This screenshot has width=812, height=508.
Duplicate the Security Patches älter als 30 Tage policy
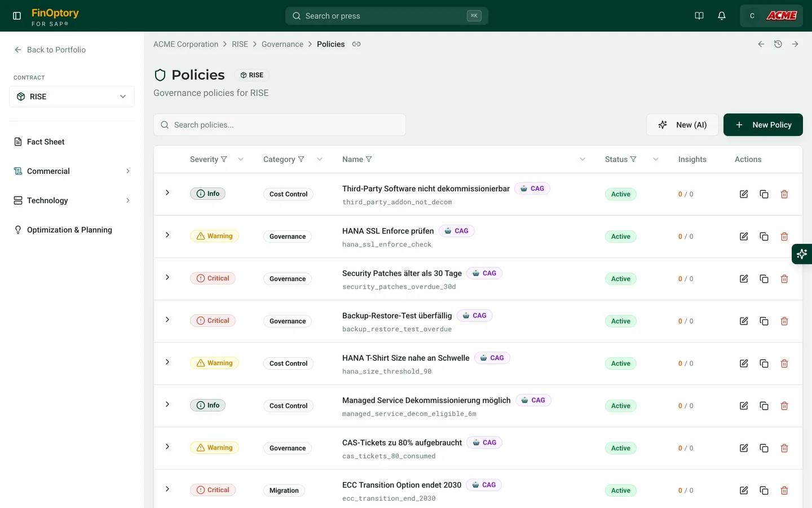(764, 278)
